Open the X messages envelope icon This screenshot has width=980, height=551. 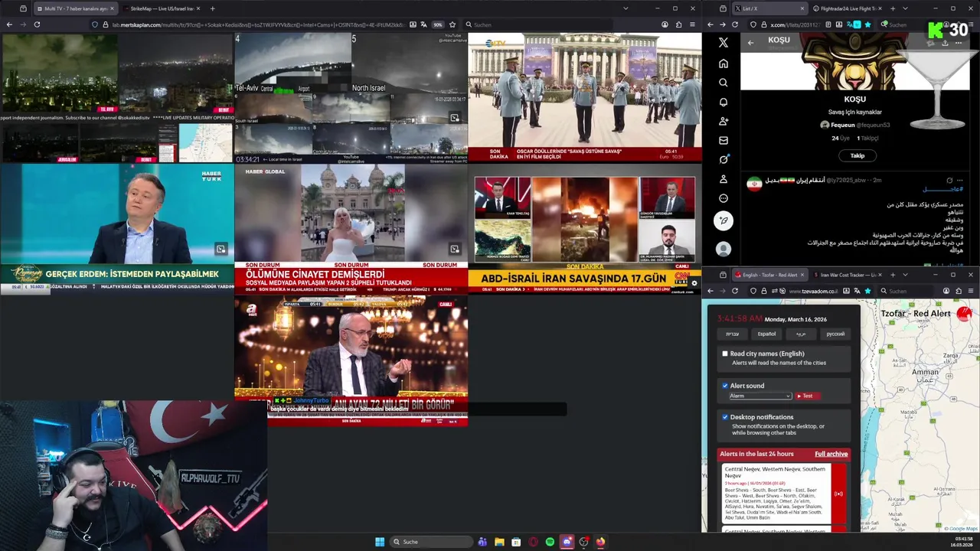pos(724,141)
